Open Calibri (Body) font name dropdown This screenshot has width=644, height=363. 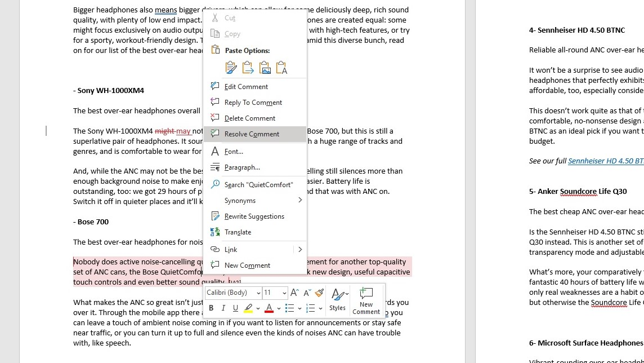coord(258,293)
